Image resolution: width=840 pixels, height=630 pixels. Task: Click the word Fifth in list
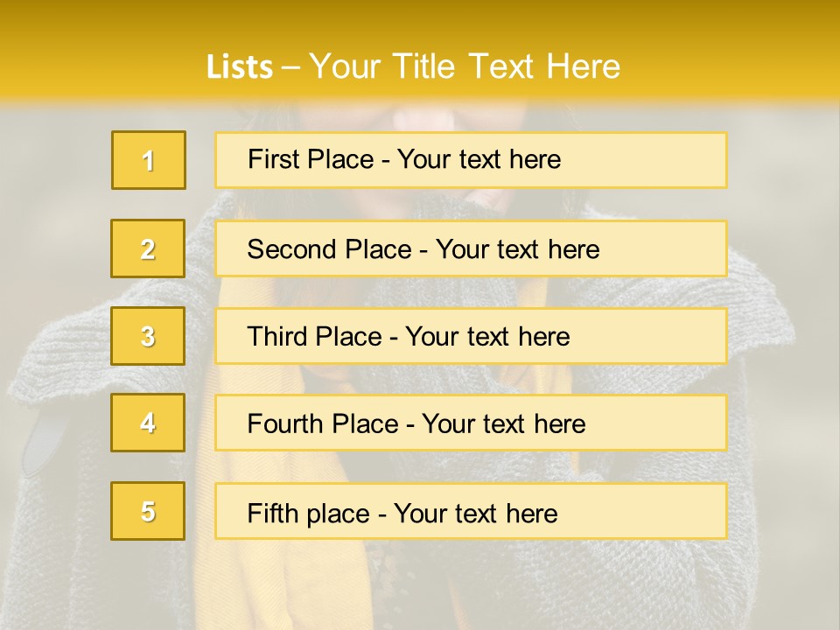pyautogui.click(x=266, y=514)
